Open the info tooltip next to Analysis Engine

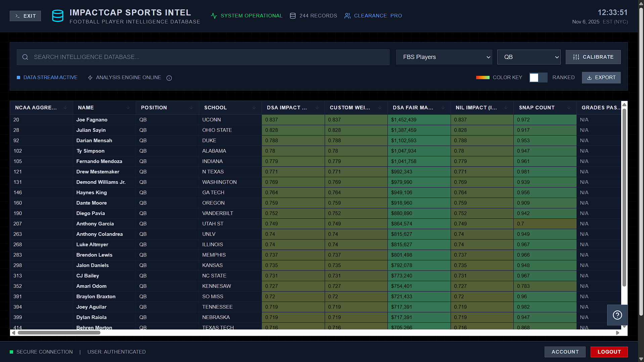169,78
